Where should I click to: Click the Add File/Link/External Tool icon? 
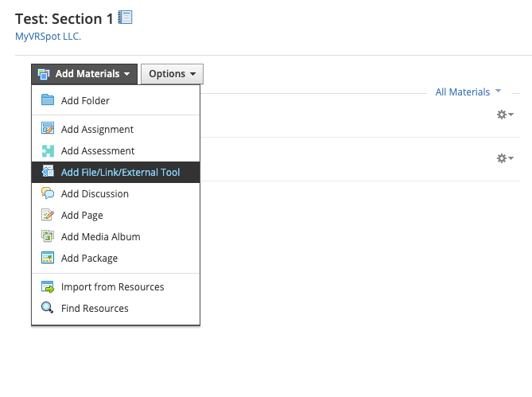click(48, 172)
